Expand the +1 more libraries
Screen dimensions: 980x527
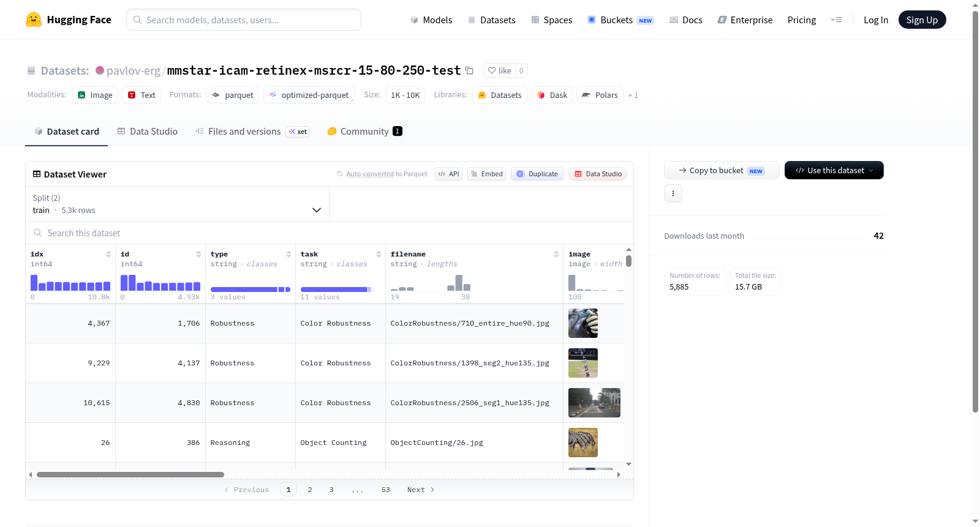coord(633,95)
